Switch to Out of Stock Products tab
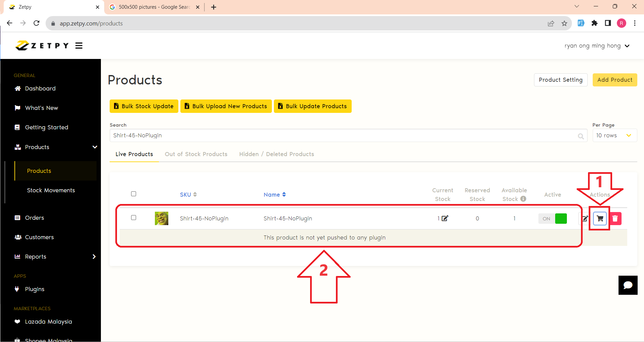 [196, 154]
